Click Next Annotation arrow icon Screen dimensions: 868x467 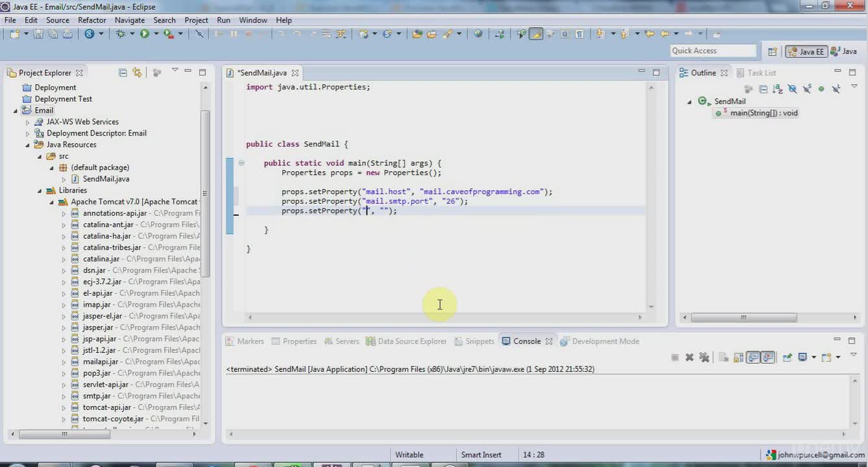click(x=599, y=34)
